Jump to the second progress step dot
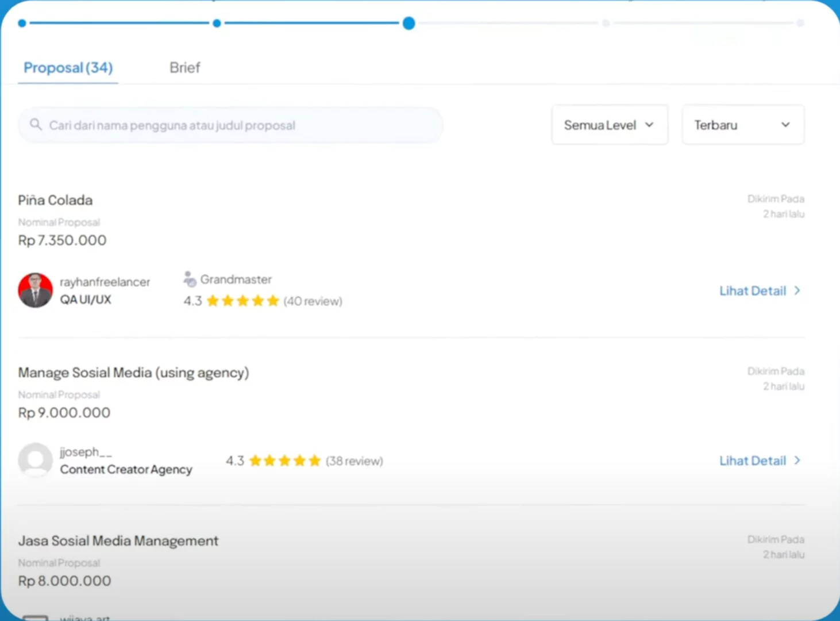 [x=217, y=24]
